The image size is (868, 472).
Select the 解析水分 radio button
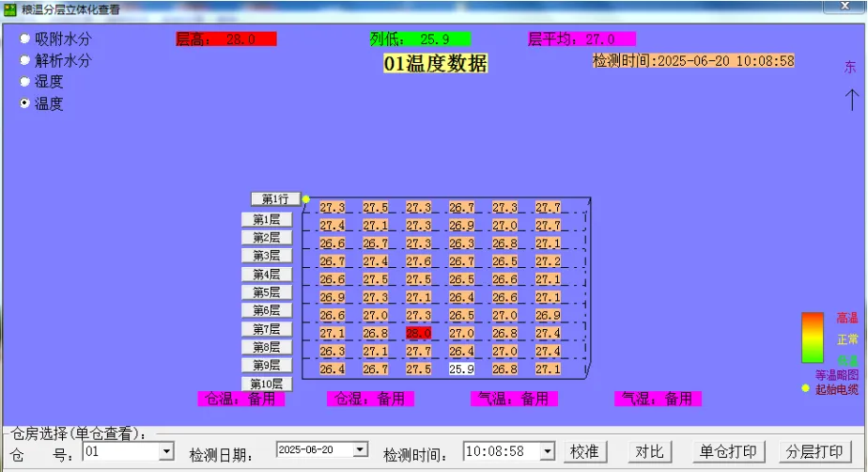[x=24, y=60]
